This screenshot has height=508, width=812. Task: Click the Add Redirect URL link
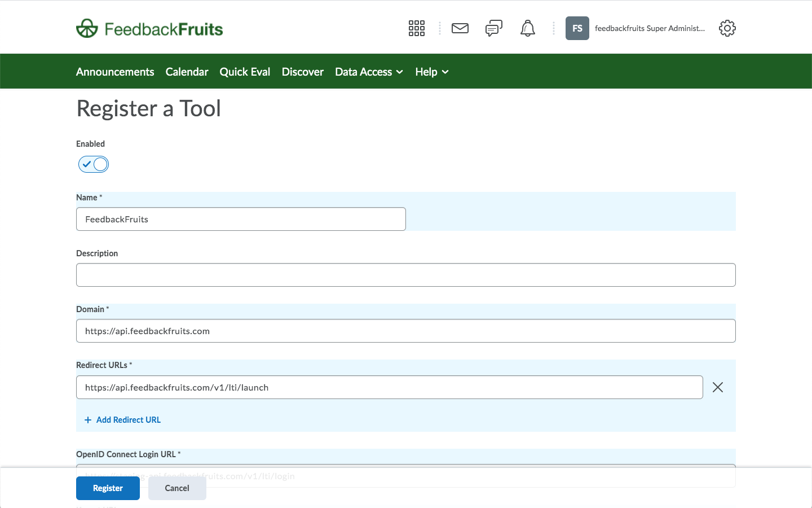[122, 420]
